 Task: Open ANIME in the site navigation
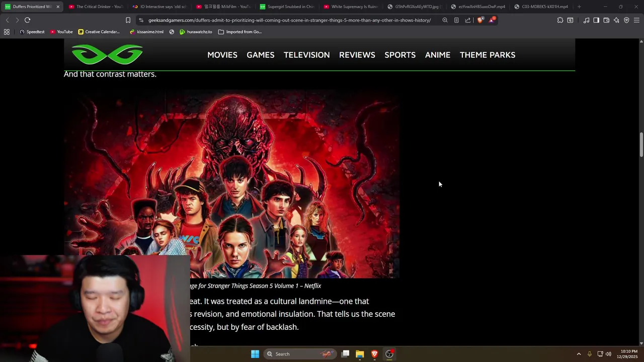click(x=438, y=55)
